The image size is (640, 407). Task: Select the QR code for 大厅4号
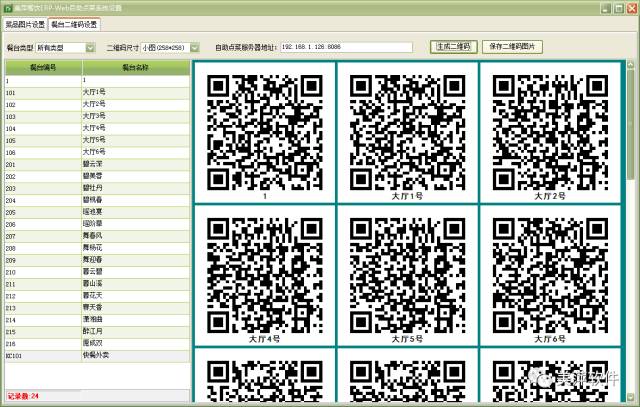click(x=264, y=273)
